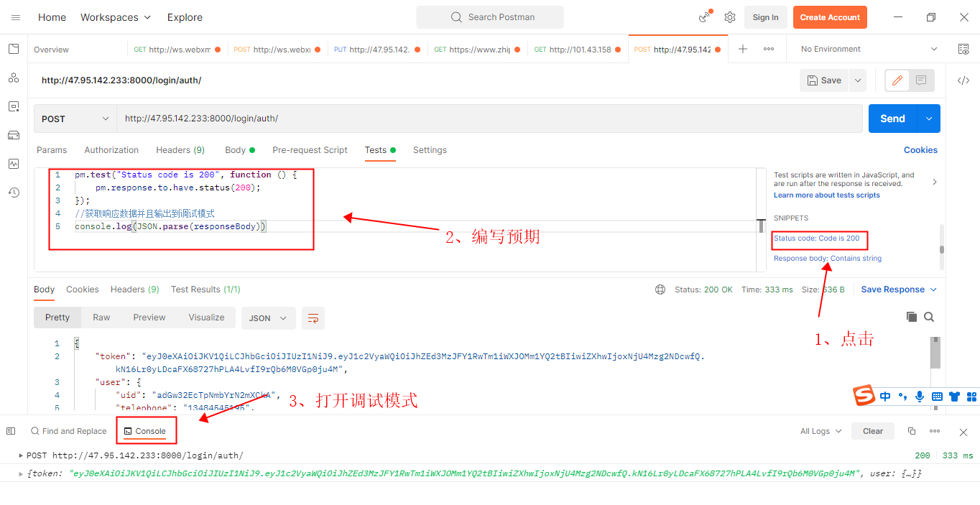Copy console logs icon
The width and height of the screenshot is (980, 505).
coord(912,431)
